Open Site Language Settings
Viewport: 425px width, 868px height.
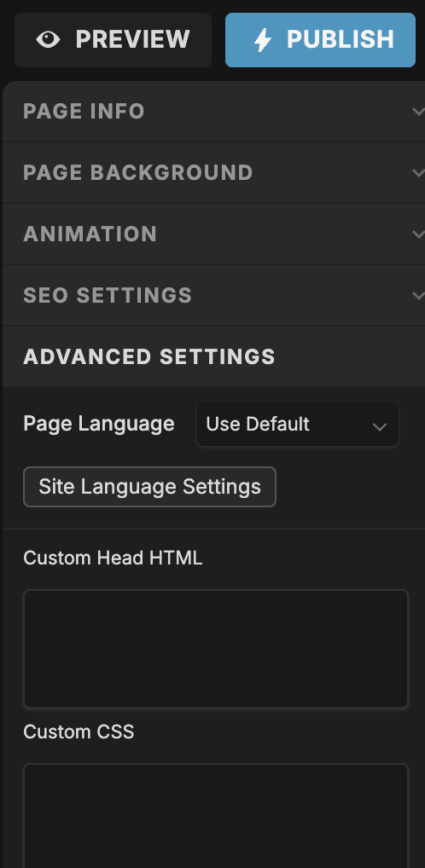point(149,487)
